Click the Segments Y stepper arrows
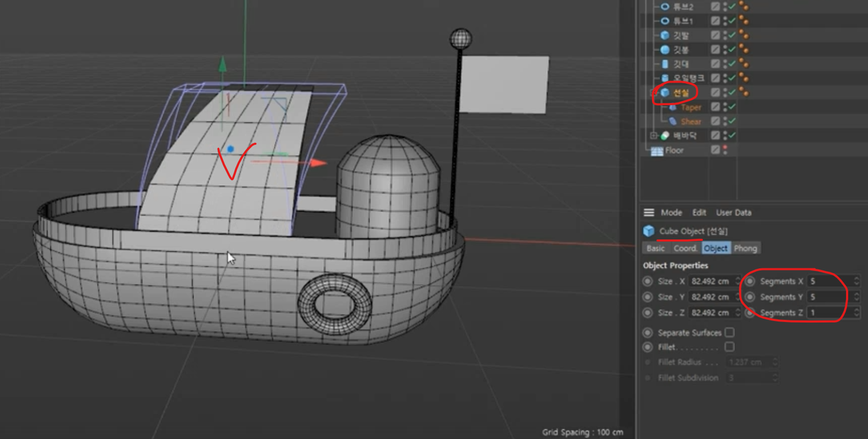The image size is (868, 439). [856, 297]
